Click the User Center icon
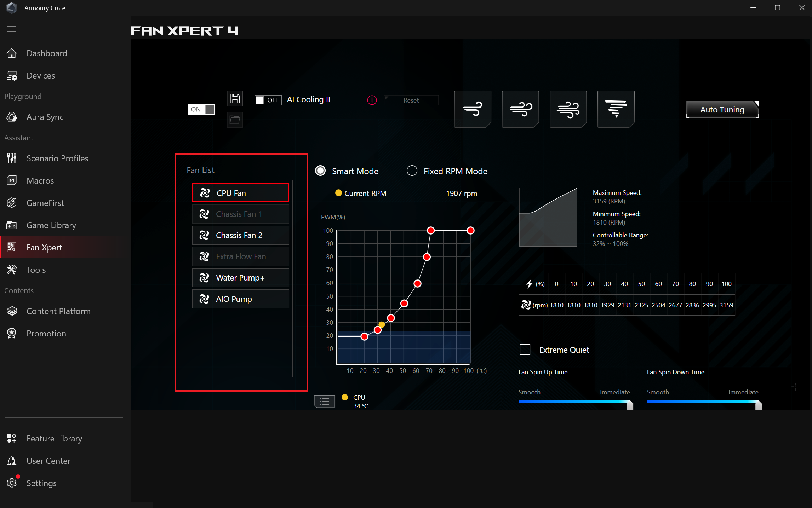 click(x=12, y=461)
